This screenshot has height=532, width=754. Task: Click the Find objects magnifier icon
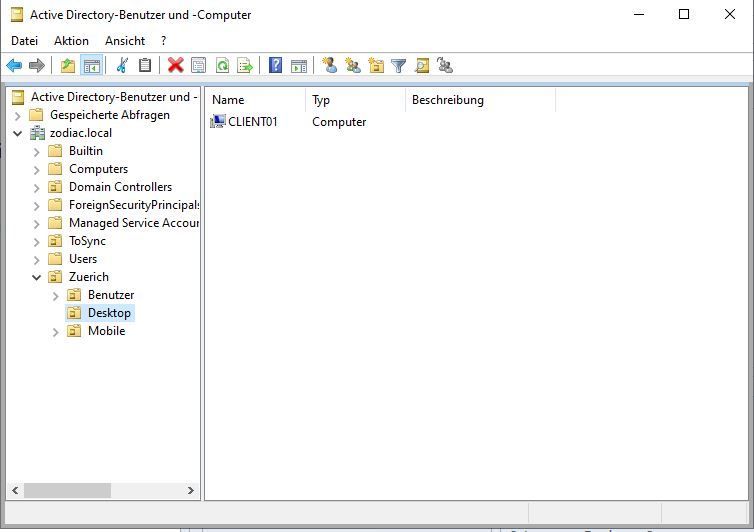tap(422, 65)
